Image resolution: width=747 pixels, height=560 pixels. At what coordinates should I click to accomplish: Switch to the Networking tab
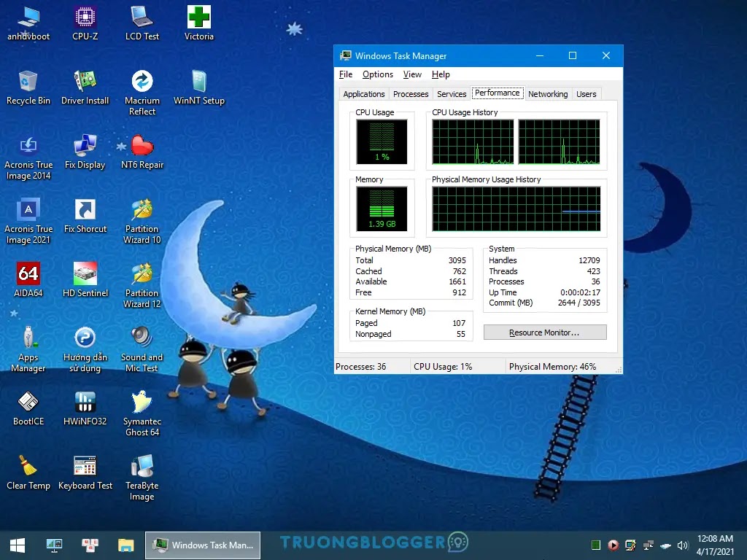click(548, 94)
